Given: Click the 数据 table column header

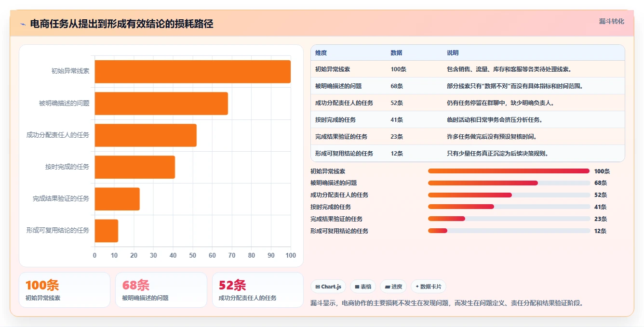Looking at the screenshot, I should [396, 53].
